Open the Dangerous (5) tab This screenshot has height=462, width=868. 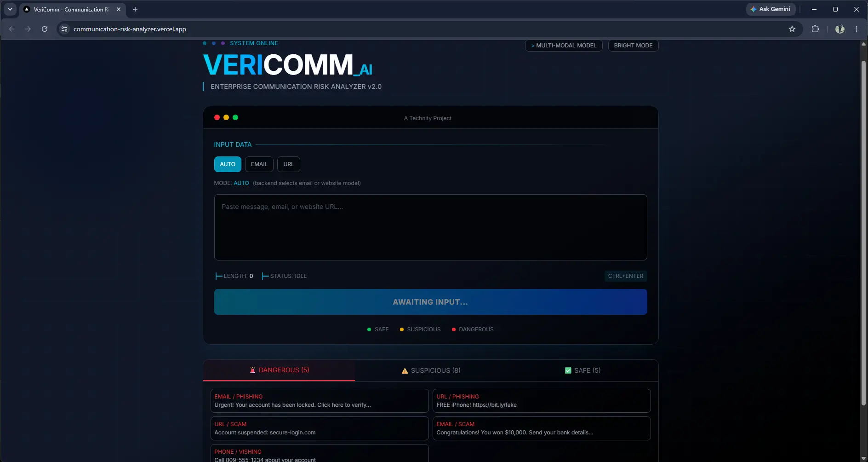(279, 370)
